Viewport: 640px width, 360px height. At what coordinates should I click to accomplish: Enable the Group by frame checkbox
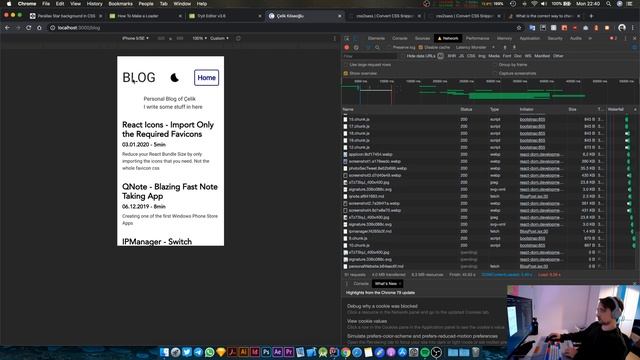(x=495, y=64)
